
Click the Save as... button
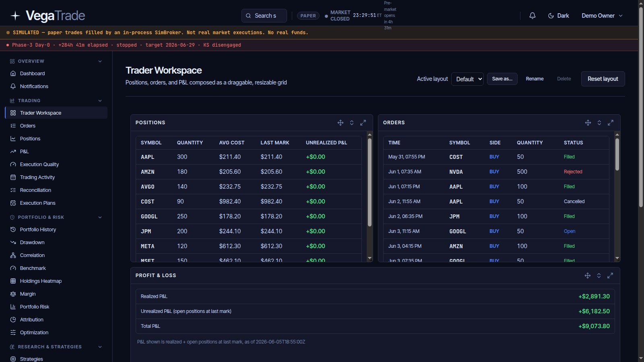(x=502, y=79)
